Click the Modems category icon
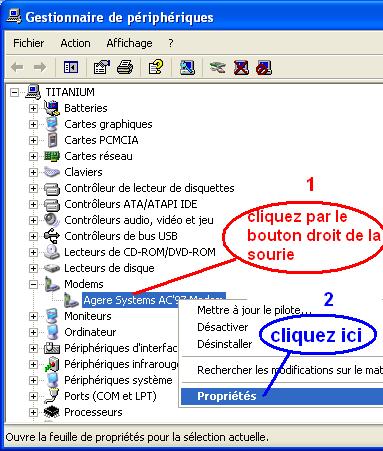 point(52,284)
